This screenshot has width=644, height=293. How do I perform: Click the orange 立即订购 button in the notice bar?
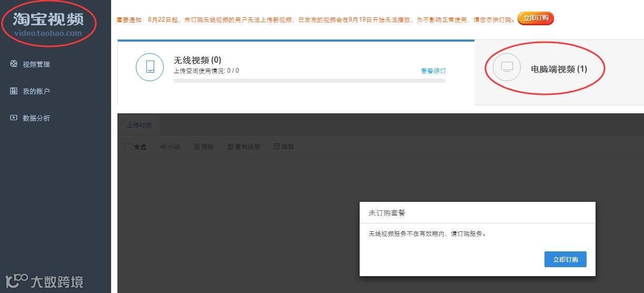pyautogui.click(x=536, y=18)
